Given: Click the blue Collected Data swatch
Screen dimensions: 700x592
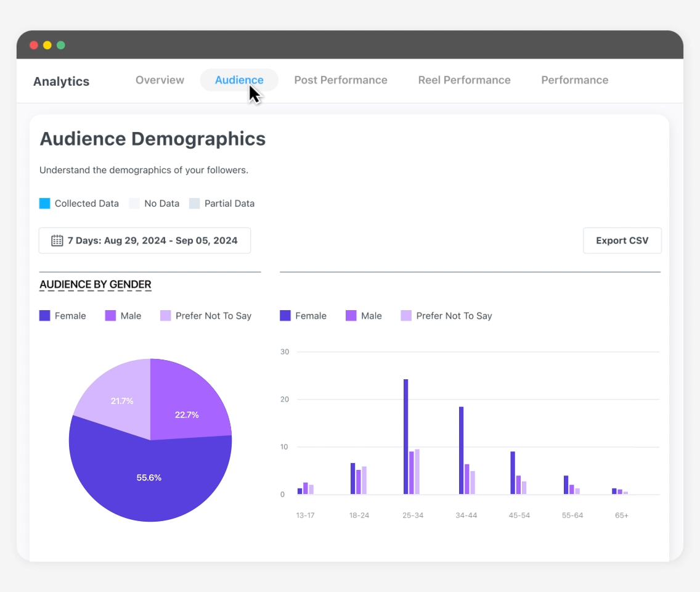Looking at the screenshot, I should 44,203.
